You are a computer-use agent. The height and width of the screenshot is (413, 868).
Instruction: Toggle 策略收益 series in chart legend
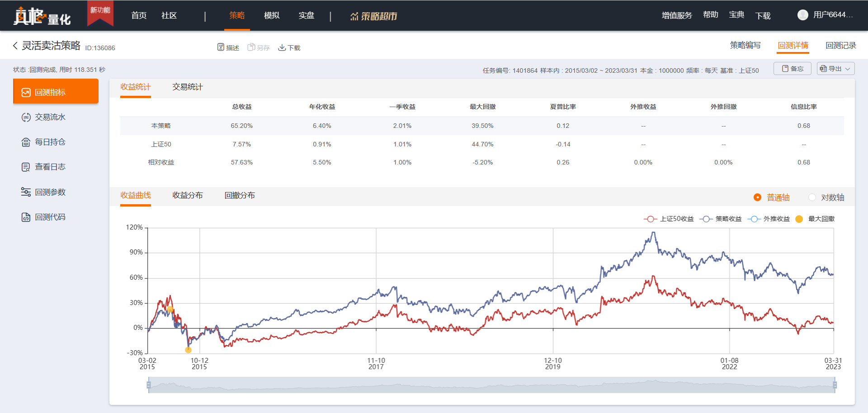pos(721,219)
